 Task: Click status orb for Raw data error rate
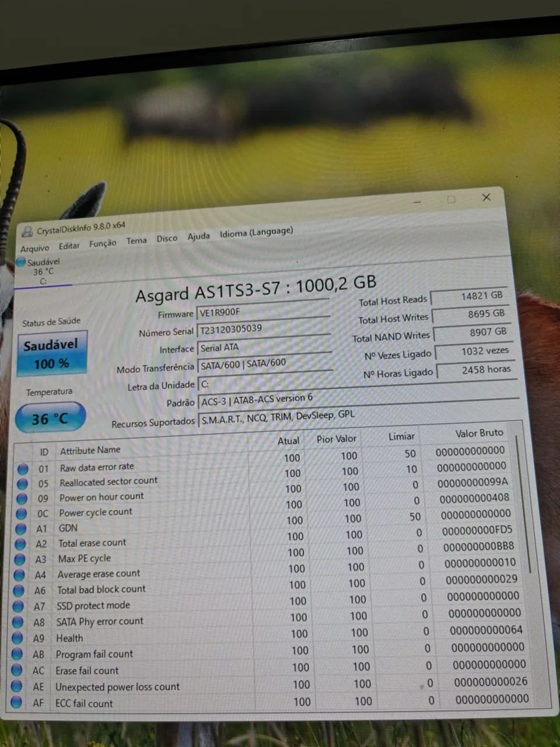tap(23, 469)
